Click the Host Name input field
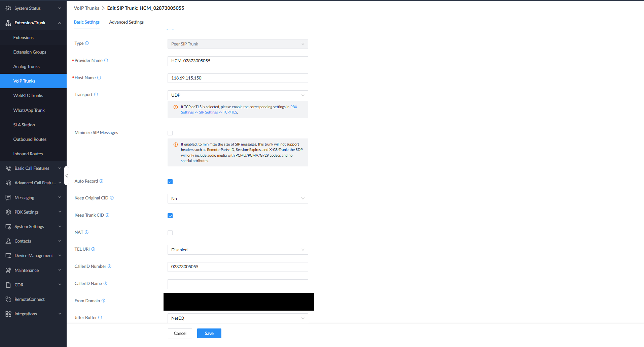This screenshot has height=347, width=644. (x=238, y=78)
